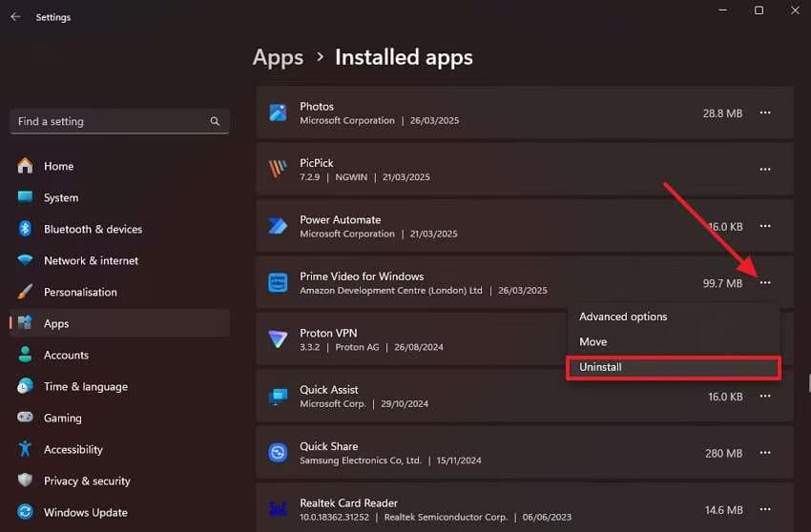This screenshot has width=811, height=532.
Task: Click the Photos app icon
Action: [278, 113]
